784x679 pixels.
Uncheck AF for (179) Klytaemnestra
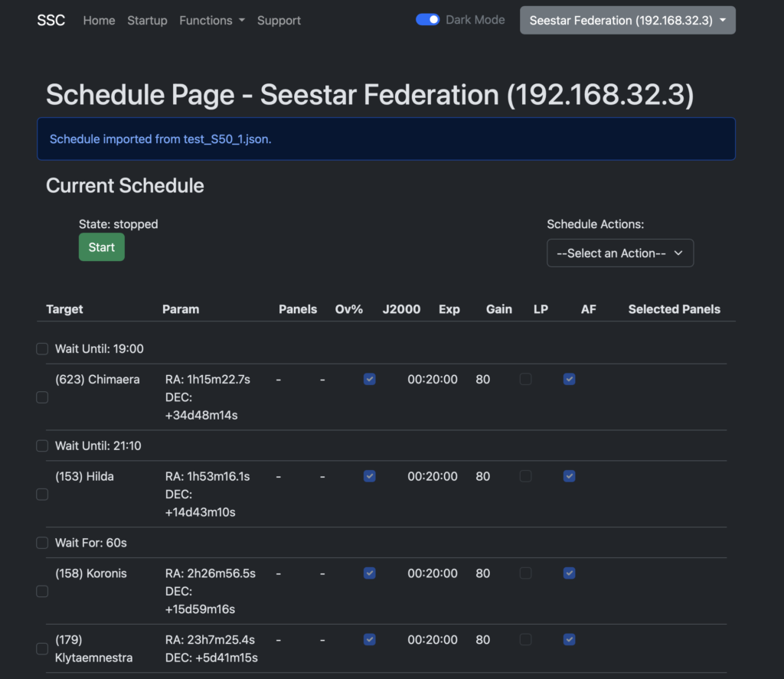569,640
